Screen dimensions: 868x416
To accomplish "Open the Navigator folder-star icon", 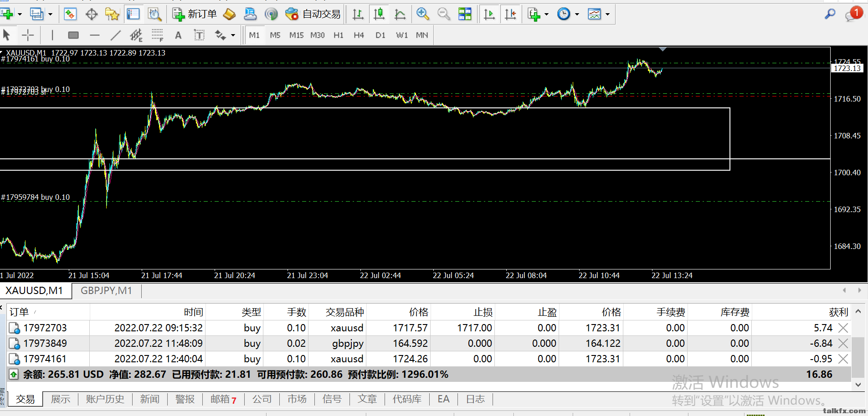I will pos(112,14).
